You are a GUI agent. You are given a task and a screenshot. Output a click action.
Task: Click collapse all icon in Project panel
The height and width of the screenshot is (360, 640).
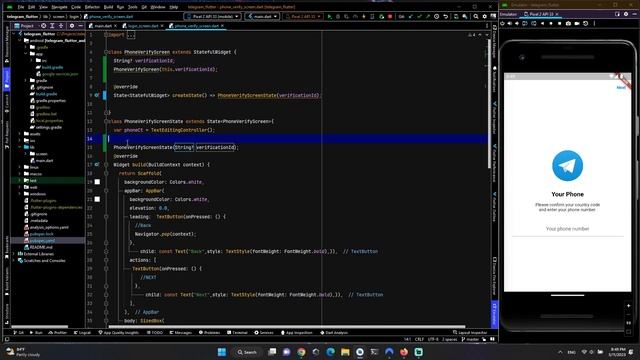(x=61, y=26)
